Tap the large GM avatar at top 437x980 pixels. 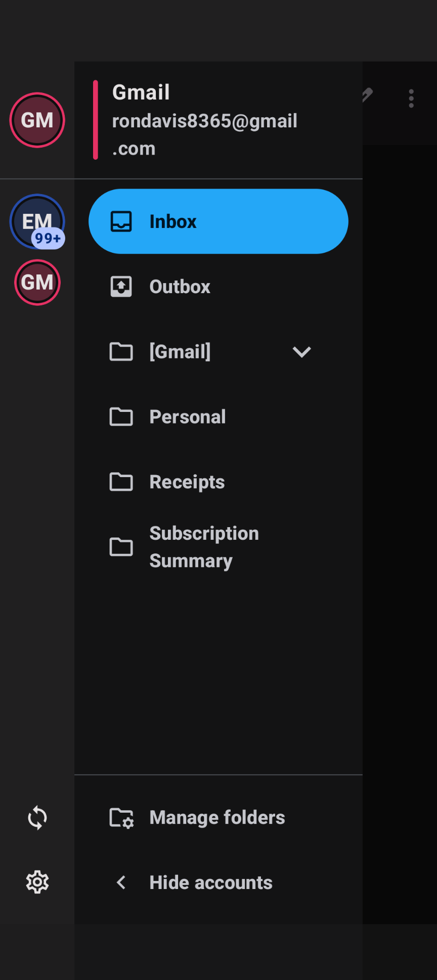coord(37,120)
